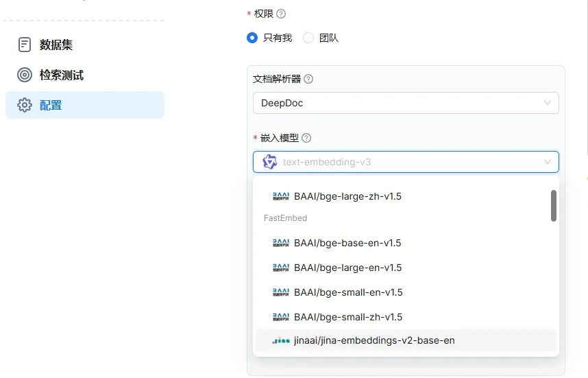Click the dropdown list scrollbar thumb

[x=554, y=206]
